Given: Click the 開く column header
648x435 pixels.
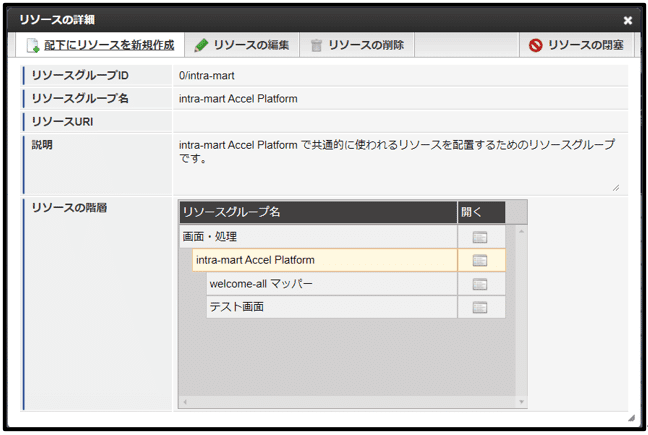Looking at the screenshot, I should [481, 212].
